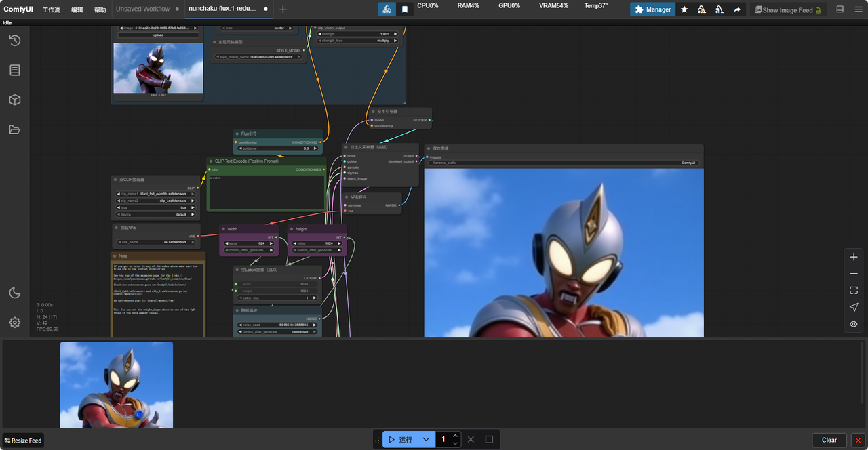This screenshot has height=450, width=868.
Task: Toggle dark theme with the moon icon
Action: 14,293
